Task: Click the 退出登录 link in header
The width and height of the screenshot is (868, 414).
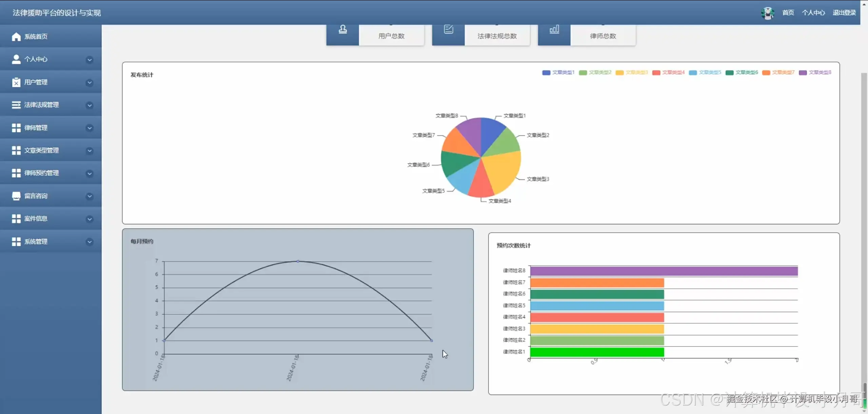Action: [844, 13]
